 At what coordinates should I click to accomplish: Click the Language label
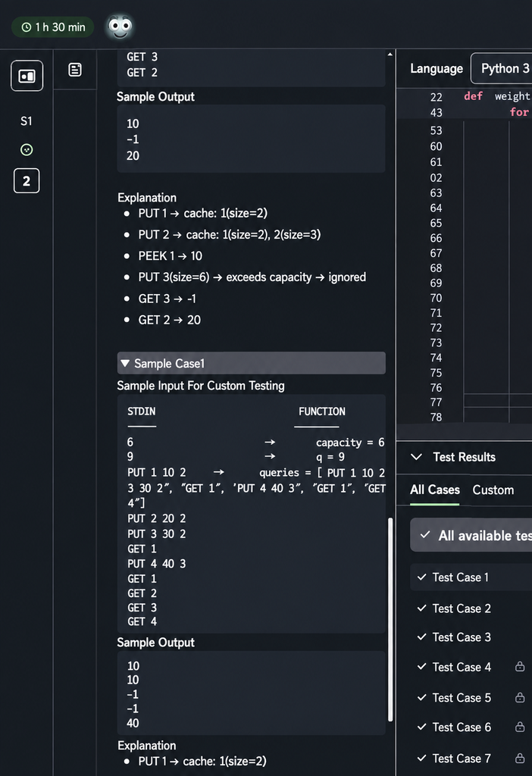(437, 68)
